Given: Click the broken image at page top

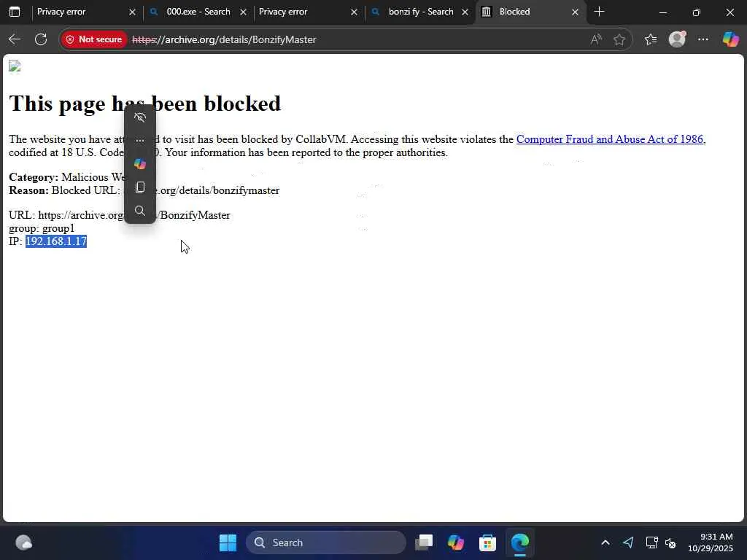Looking at the screenshot, I should (15, 66).
